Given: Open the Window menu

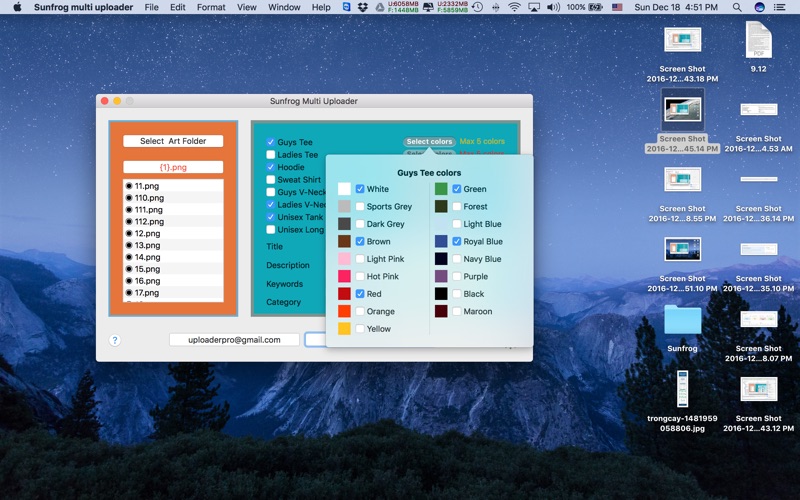Looking at the screenshot, I should click(284, 7).
